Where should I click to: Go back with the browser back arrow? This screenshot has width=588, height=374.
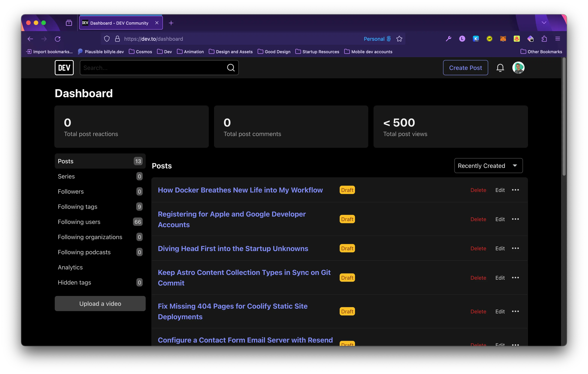tap(30, 39)
